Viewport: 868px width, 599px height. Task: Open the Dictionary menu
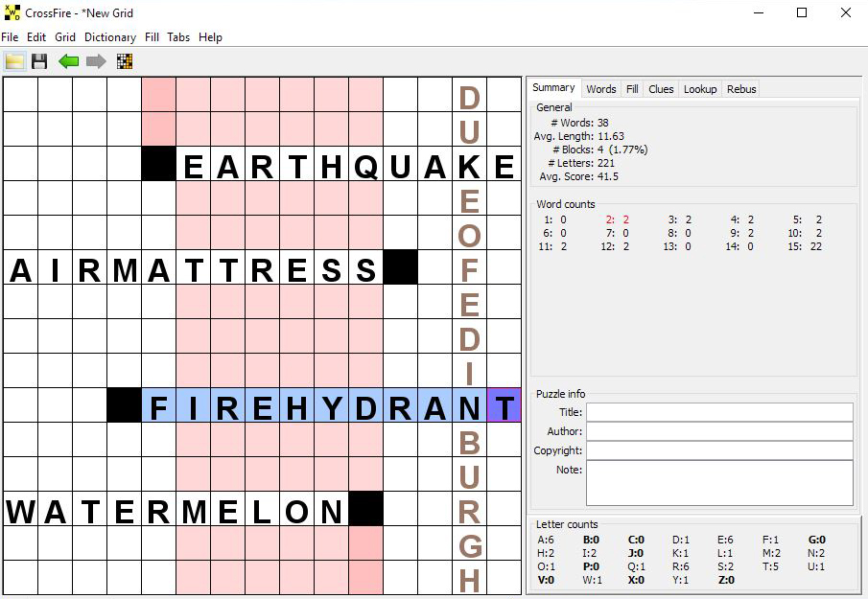pos(109,37)
